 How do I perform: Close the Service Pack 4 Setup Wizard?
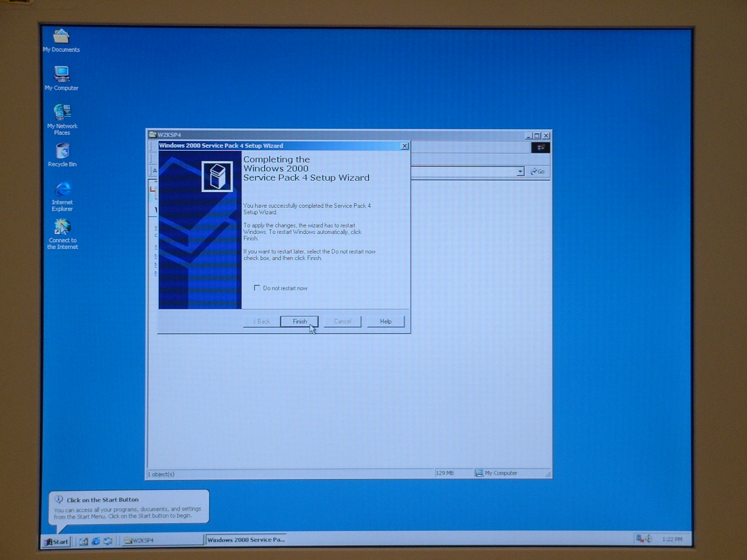[x=405, y=146]
